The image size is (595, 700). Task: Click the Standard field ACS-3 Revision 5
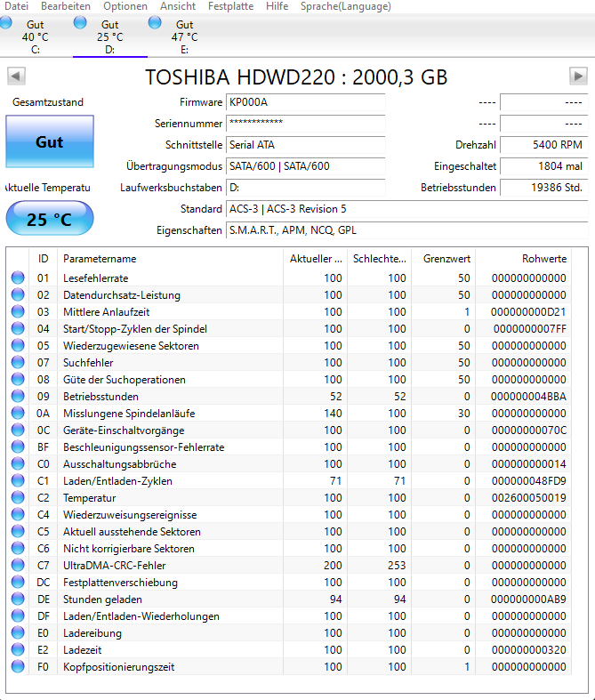pyautogui.click(x=407, y=209)
